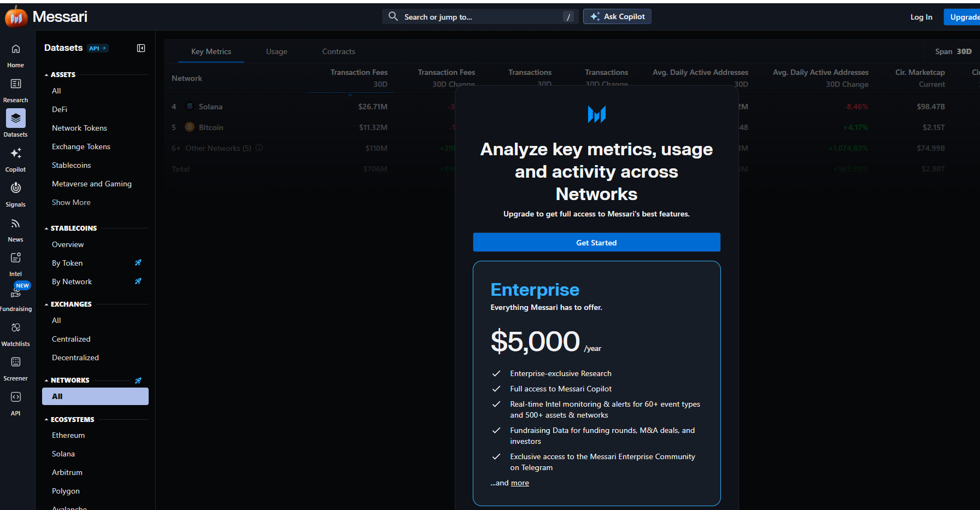This screenshot has width=980, height=510.
Task: Open the News feed icon
Action: pos(16,223)
